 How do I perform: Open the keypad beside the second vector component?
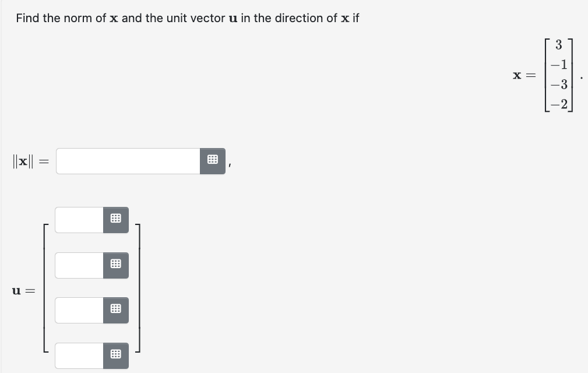(115, 264)
